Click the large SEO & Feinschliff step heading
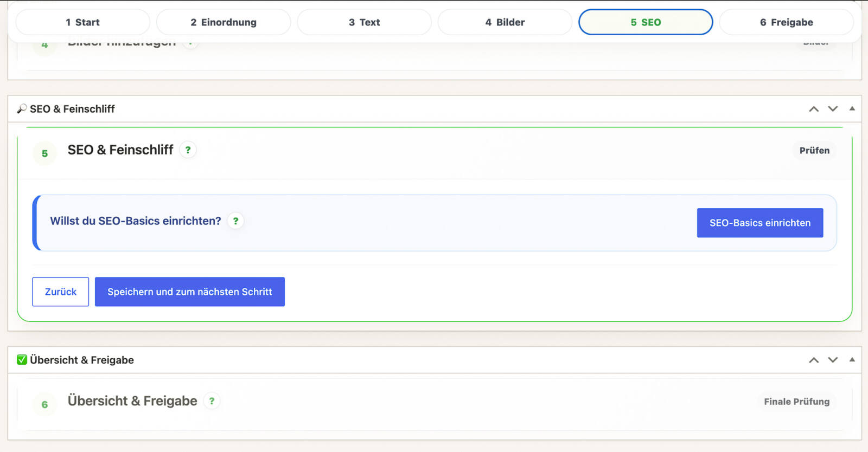868x452 pixels. [120, 150]
